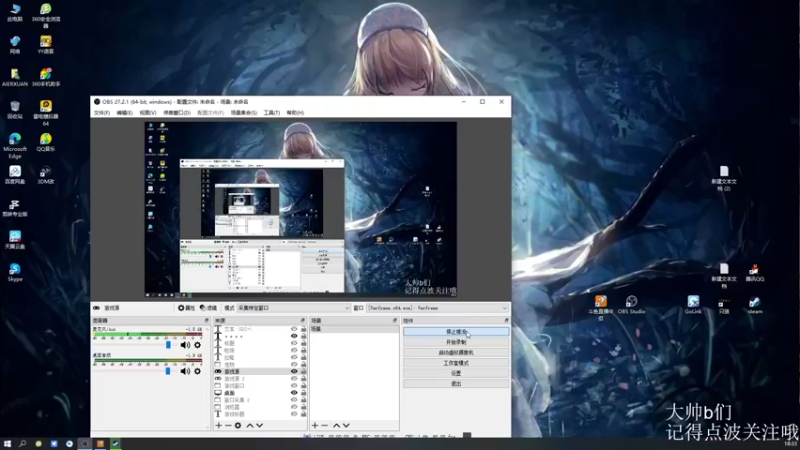800x450 pixels.
Task: Open QQ音乐 desktop icon
Action: [45, 142]
